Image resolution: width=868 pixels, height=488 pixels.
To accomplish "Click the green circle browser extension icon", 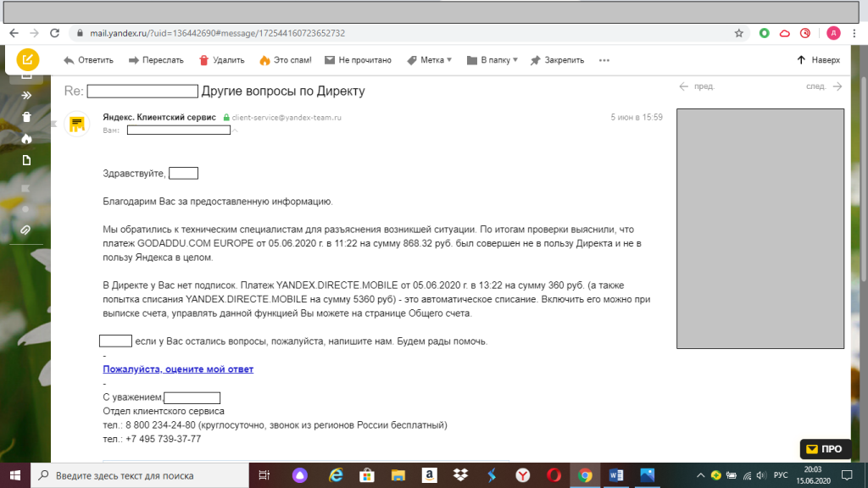I will pyautogui.click(x=764, y=33).
